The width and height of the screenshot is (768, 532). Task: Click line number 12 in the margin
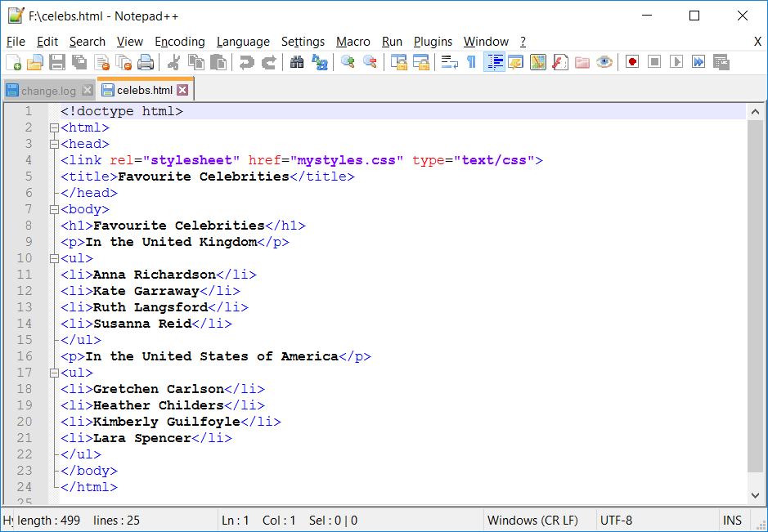(24, 291)
